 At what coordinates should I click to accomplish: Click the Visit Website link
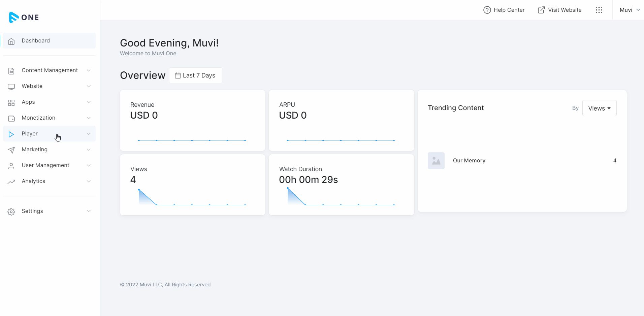point(559,10)
